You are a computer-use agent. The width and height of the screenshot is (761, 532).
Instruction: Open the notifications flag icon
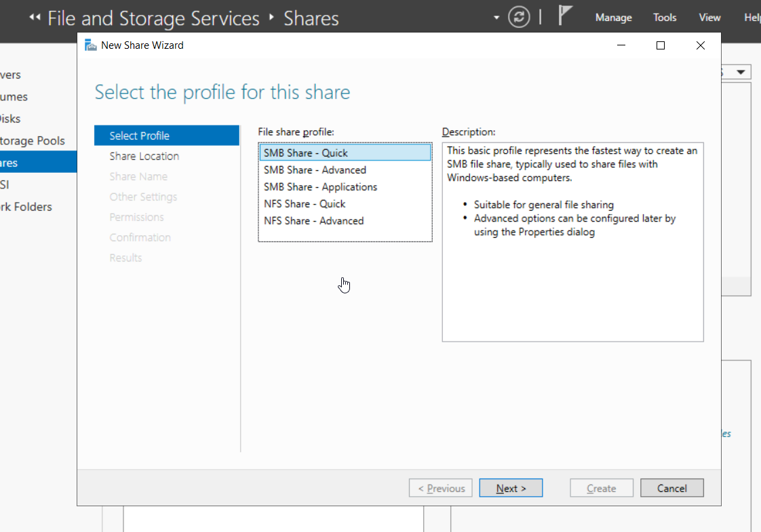565,16
